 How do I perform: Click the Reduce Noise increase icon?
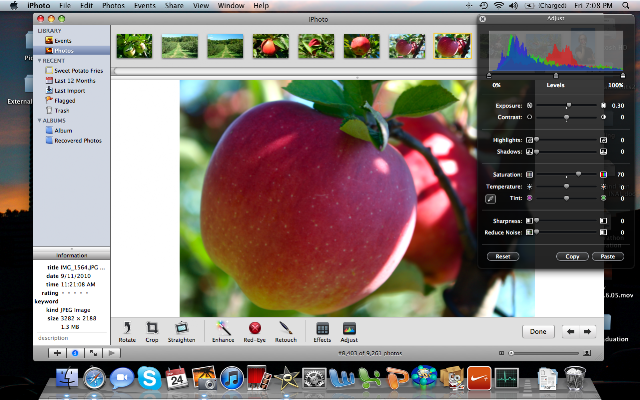[603, 232]
